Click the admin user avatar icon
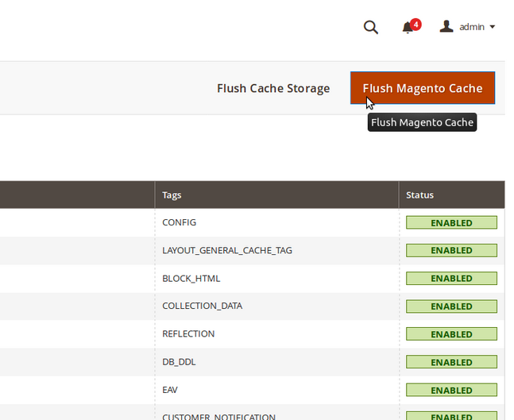Screen dimensions: 514x420 click(x=446, y=26)
